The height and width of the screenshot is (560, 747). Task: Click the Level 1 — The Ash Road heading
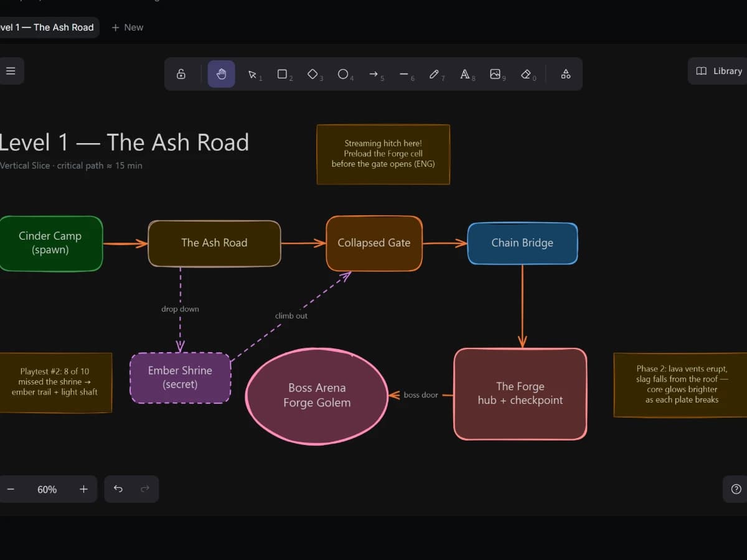pyautogui.click(x=123, y=142)
